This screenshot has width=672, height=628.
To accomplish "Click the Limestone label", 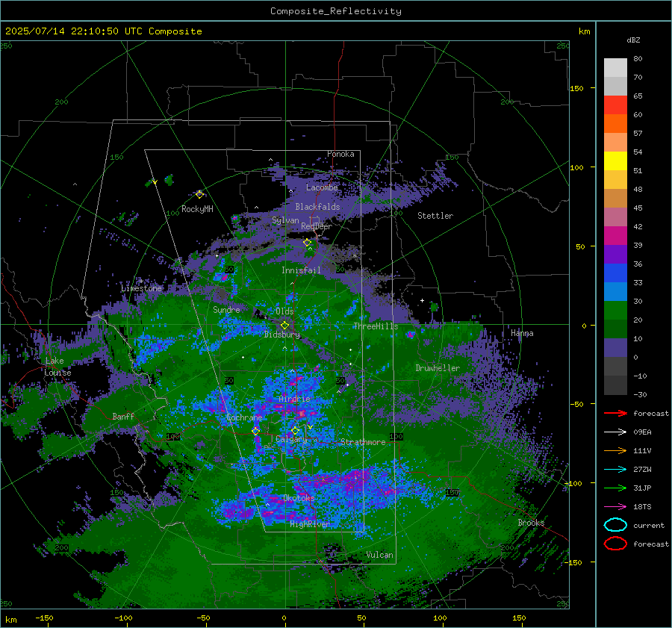I will click(x=141, y=288).
